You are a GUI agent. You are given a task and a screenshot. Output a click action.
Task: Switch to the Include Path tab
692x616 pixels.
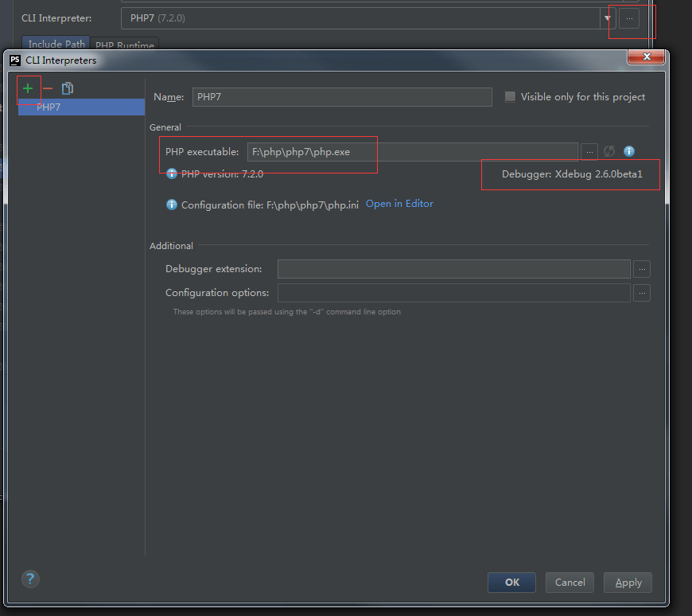point(56,43)
